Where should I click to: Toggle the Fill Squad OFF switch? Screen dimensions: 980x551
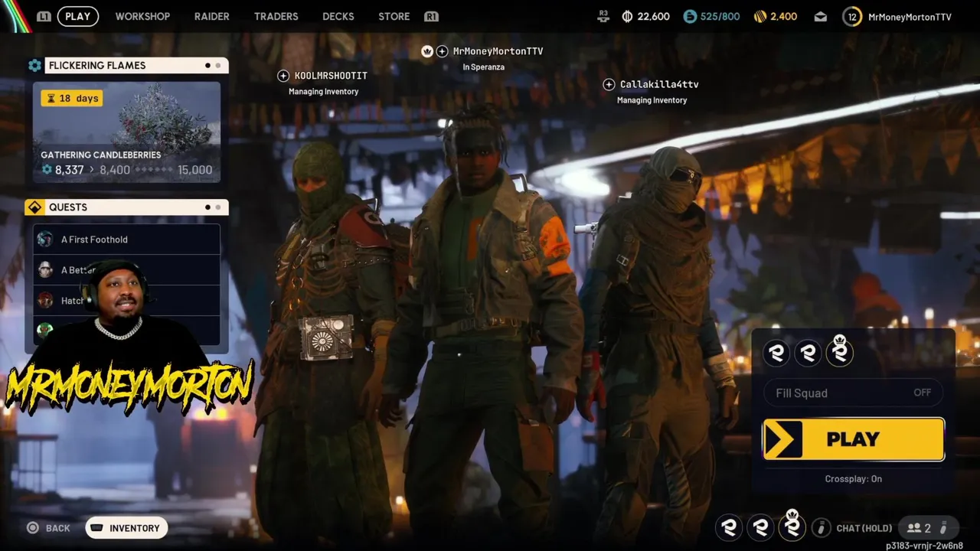[x=853, y=393]
